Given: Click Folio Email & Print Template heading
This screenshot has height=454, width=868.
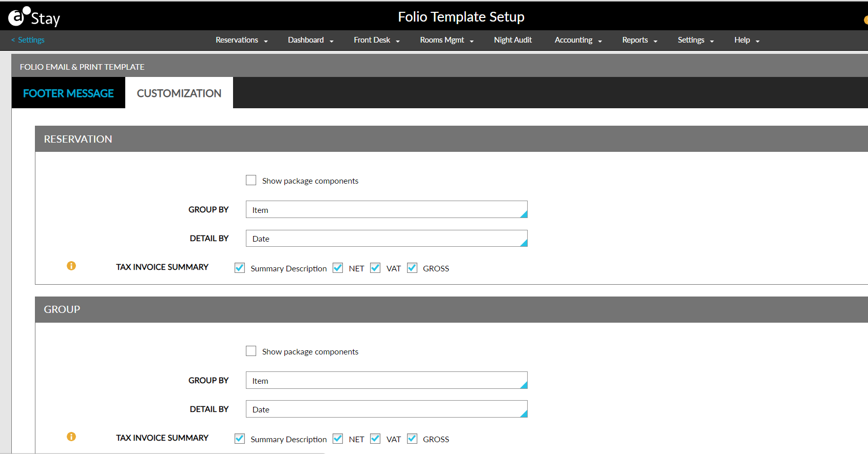Looking at the screenshot, I should [82, 67].
